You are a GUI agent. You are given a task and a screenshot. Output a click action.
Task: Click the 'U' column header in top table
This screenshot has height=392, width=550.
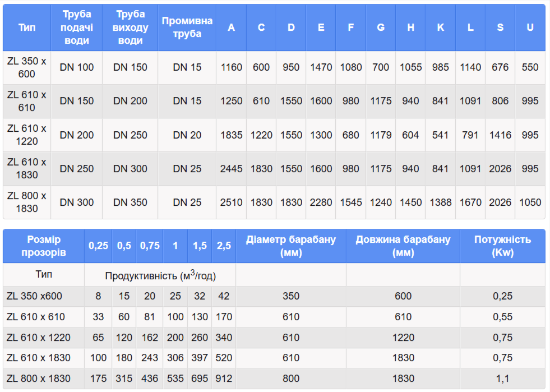[x=530, y=27]
